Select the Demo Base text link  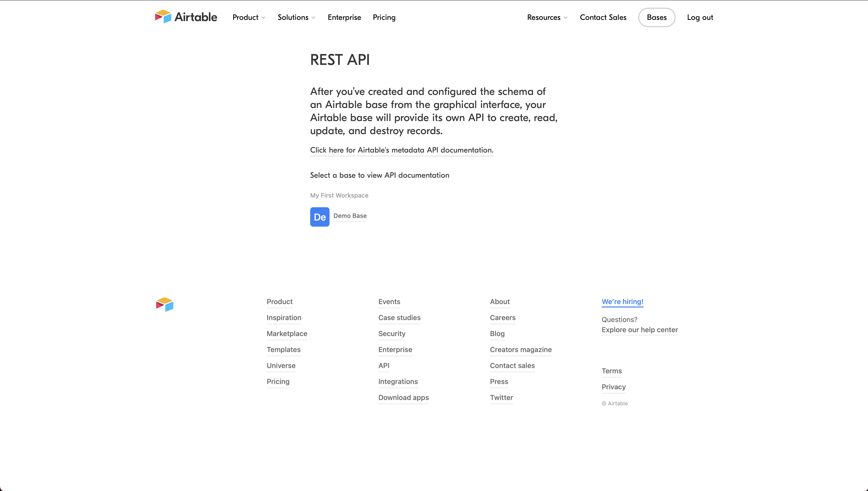tap(350, 216)
